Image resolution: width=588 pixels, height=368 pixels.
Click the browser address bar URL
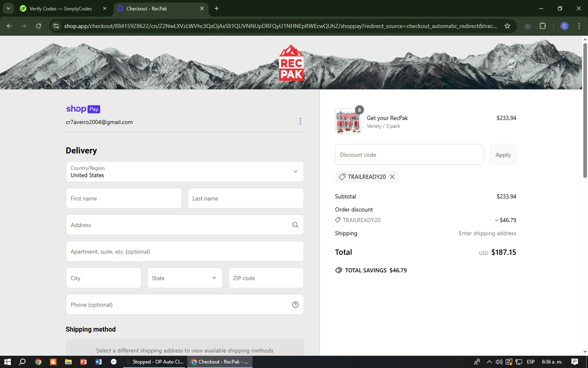[280, 26]
